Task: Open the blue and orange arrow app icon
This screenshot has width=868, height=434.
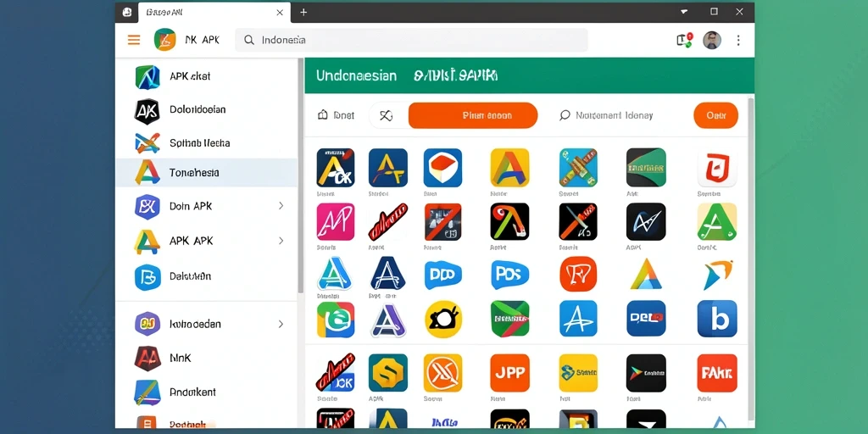Action: (717, 275)
